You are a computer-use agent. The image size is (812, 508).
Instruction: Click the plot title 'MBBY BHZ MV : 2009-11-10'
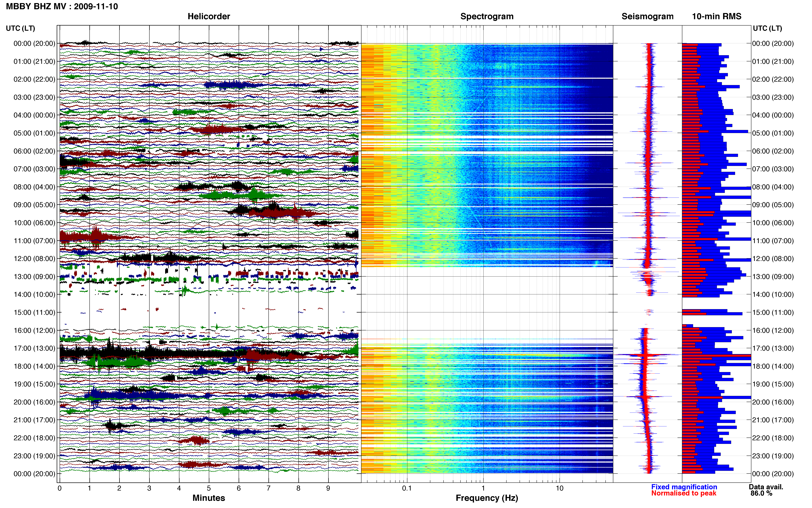[62, 6]
